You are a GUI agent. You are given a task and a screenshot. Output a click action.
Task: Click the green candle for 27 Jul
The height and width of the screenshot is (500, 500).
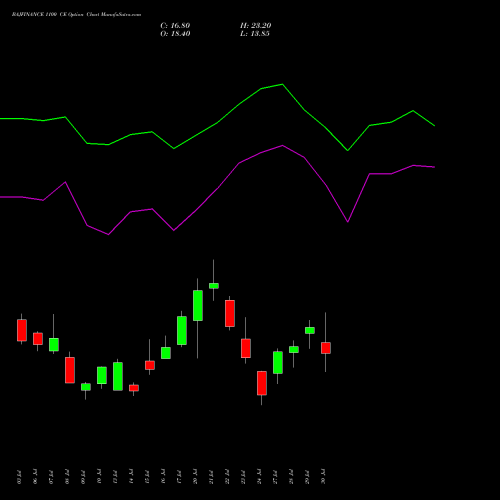point(278,362)
